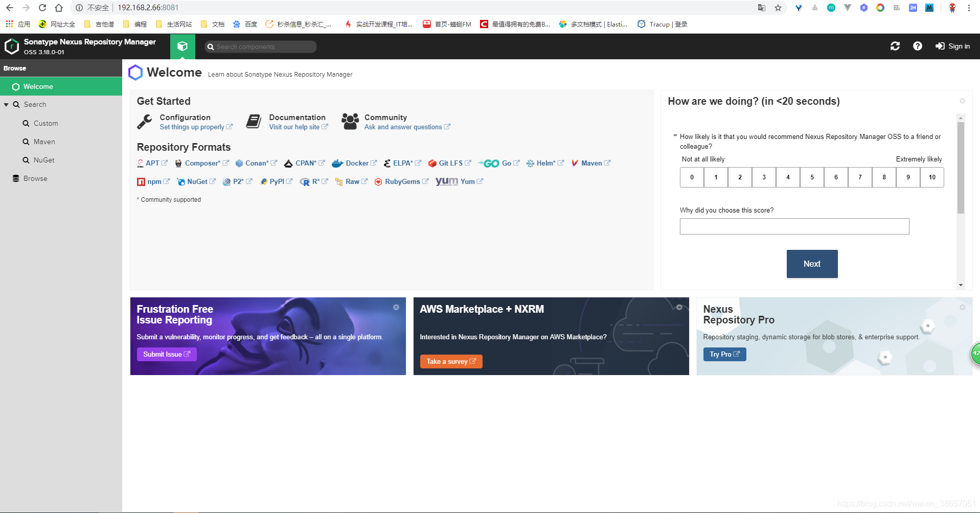Select score 0 in survey
The height and width of the screenshot is (513, 980).
tap(692, 177)
